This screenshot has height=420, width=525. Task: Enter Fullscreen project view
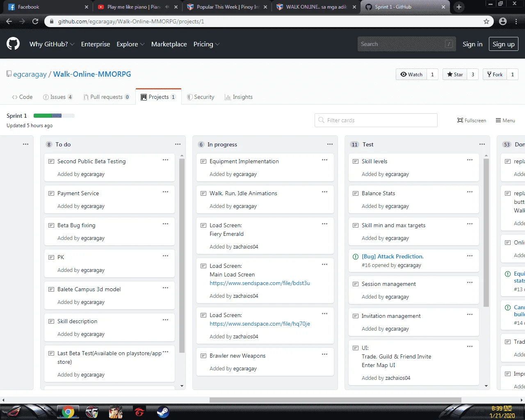click(472, 120)
